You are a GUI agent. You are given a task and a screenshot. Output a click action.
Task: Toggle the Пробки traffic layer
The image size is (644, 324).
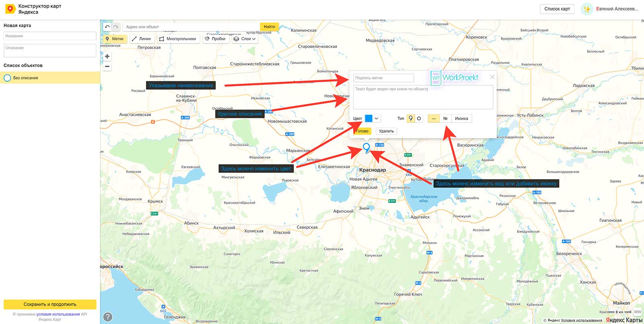215,39
